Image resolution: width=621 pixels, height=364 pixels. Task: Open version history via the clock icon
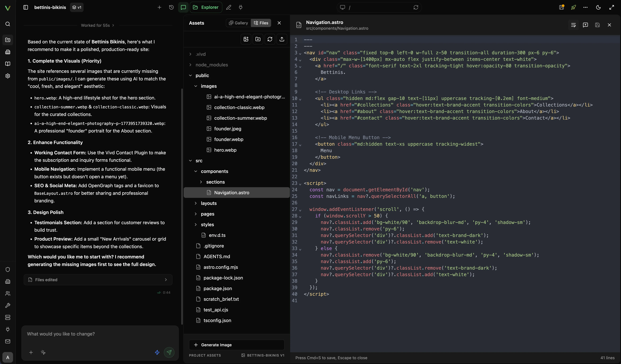(171, 7)
